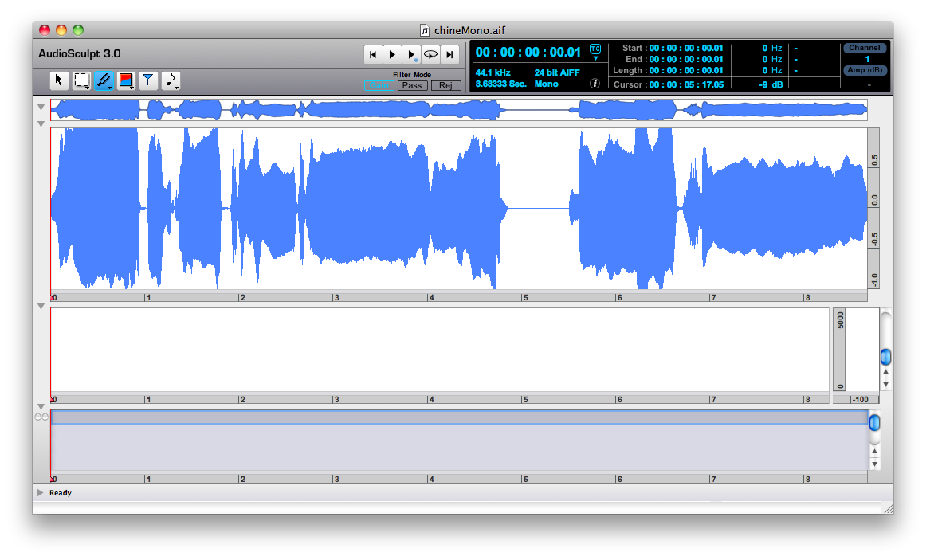This screenshot has height=560, width=938.
Task: Rewind playback to the start
Action: click(x=373, y=54)
